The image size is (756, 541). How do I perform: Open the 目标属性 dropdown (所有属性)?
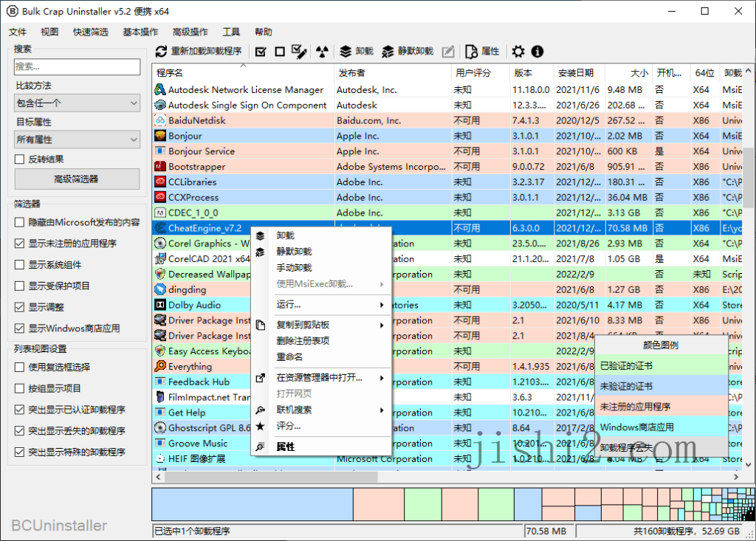coord(77,139)
